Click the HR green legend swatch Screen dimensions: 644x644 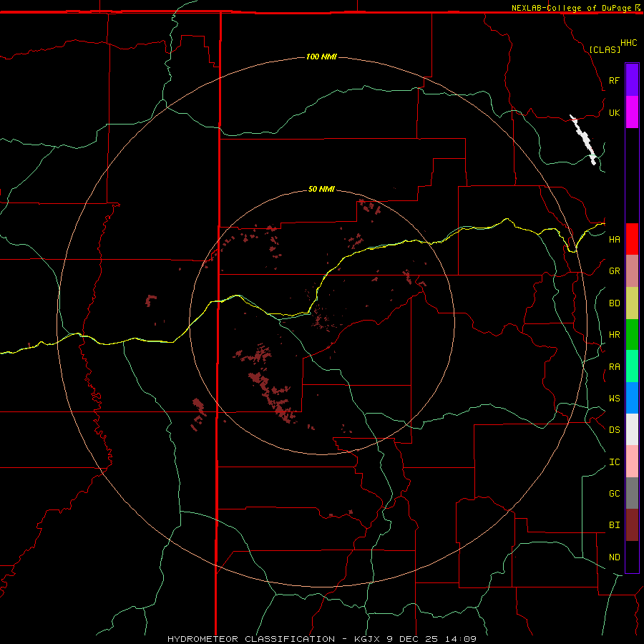coord(632,335)
